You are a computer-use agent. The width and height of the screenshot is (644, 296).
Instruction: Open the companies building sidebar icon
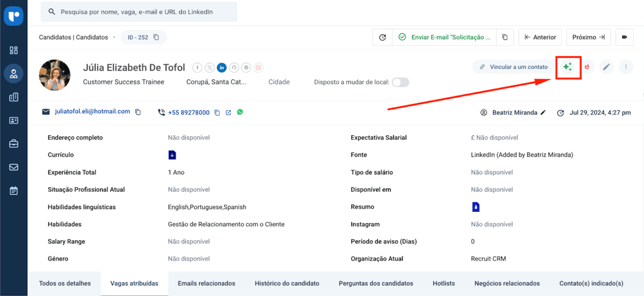coord(14,97)
